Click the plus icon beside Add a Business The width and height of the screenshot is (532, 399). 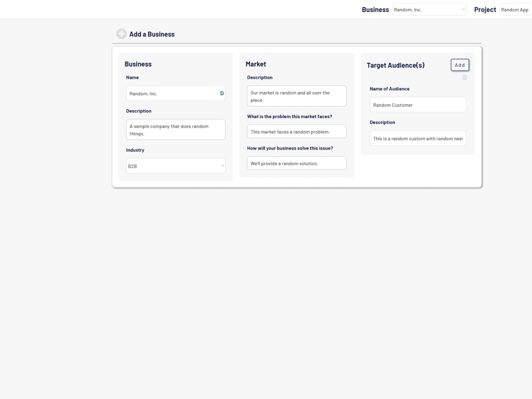click(121, 33)
